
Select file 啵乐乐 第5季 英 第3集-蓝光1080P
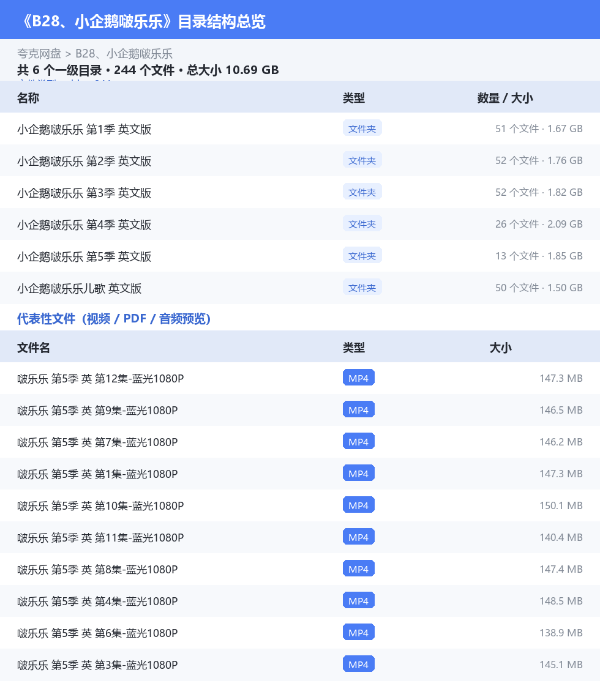coord(97,665)
